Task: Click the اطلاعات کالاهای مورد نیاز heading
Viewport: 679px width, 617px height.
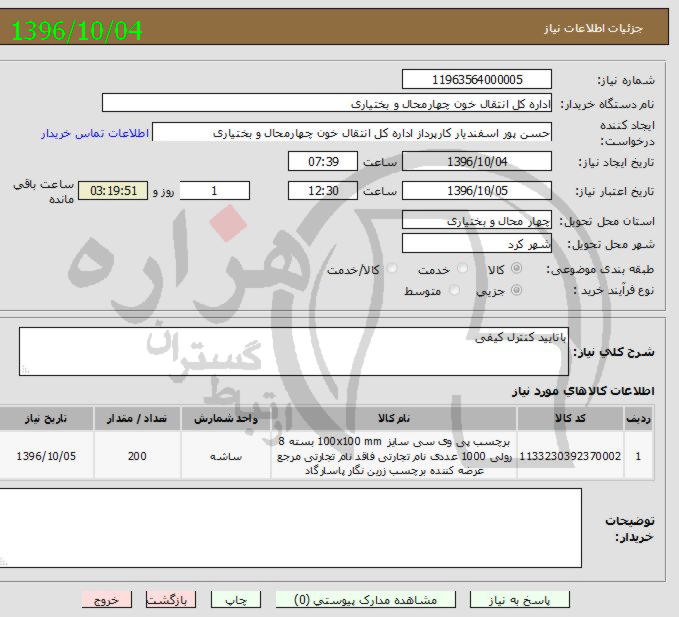Action: 583,391
